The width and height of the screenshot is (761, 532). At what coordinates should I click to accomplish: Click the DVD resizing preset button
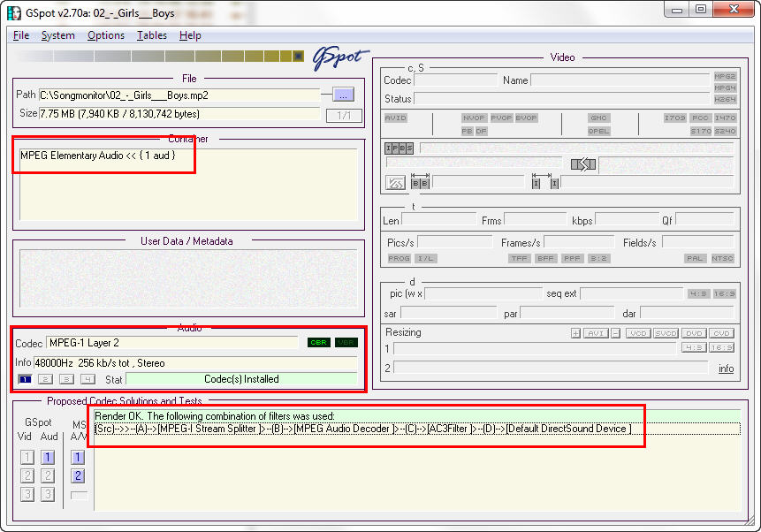(x=693, y=333)
